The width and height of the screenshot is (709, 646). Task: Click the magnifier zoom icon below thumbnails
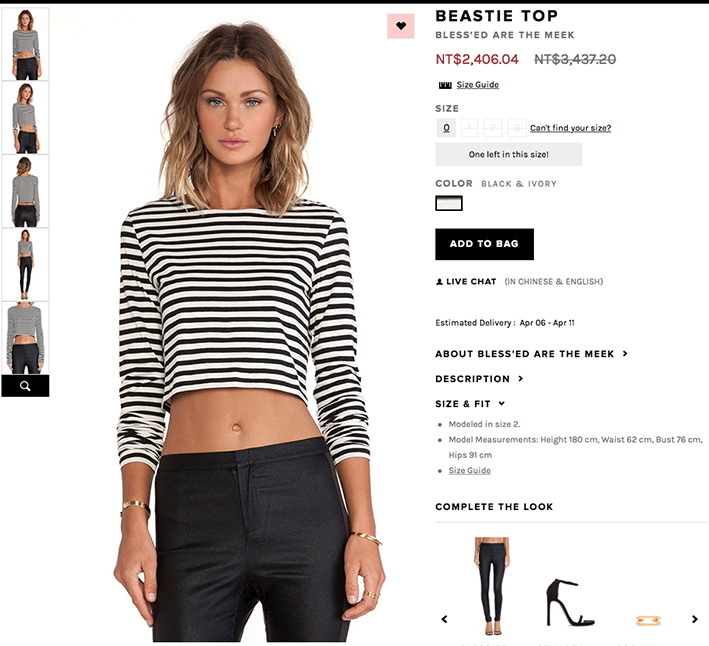coord(25,386)
